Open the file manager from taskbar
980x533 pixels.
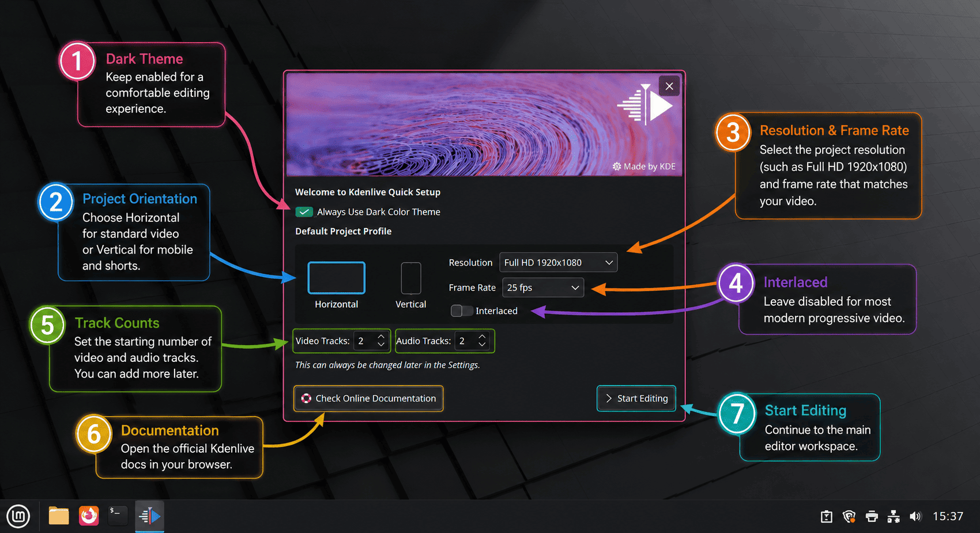pyautogui.click(x=58, y=516)
